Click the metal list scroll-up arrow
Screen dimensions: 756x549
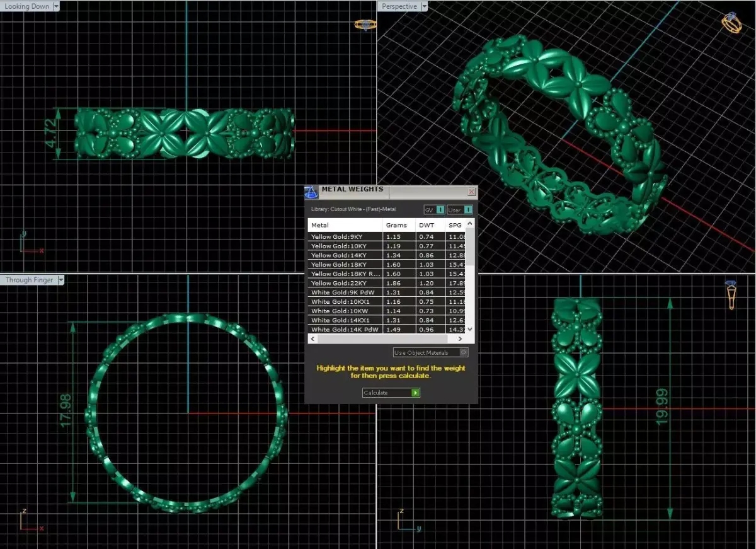click(470, 222)
